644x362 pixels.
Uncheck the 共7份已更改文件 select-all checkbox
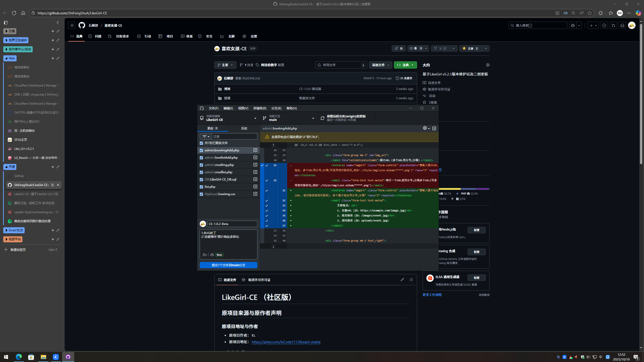click(x=201, y=143)
